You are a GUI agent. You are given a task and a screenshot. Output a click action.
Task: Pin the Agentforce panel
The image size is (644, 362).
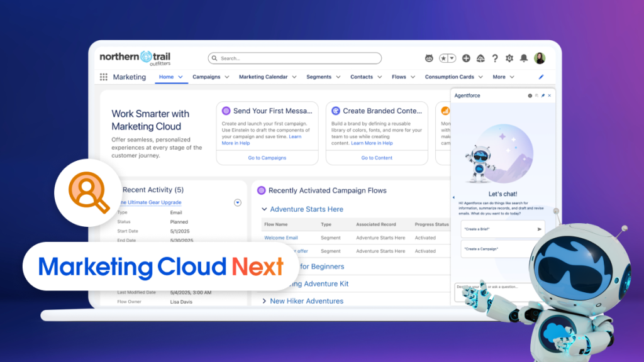(543, 96)
